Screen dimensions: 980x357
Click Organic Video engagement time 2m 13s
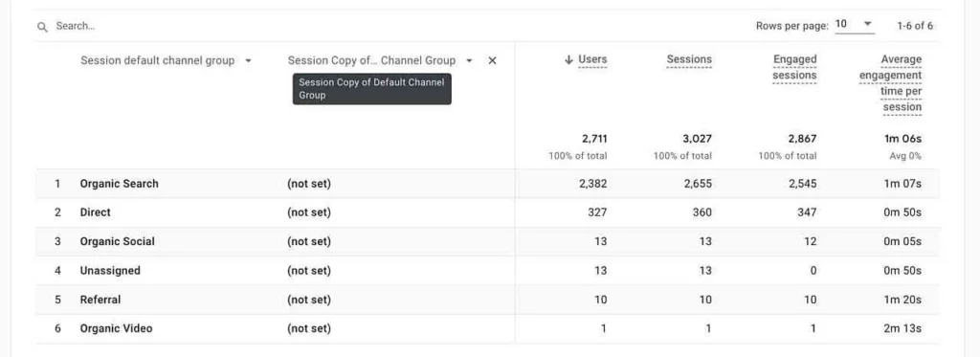(x=903, y=328)
